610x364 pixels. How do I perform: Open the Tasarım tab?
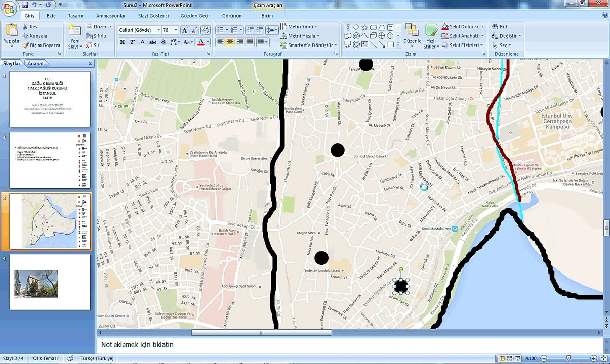point(76,16)
